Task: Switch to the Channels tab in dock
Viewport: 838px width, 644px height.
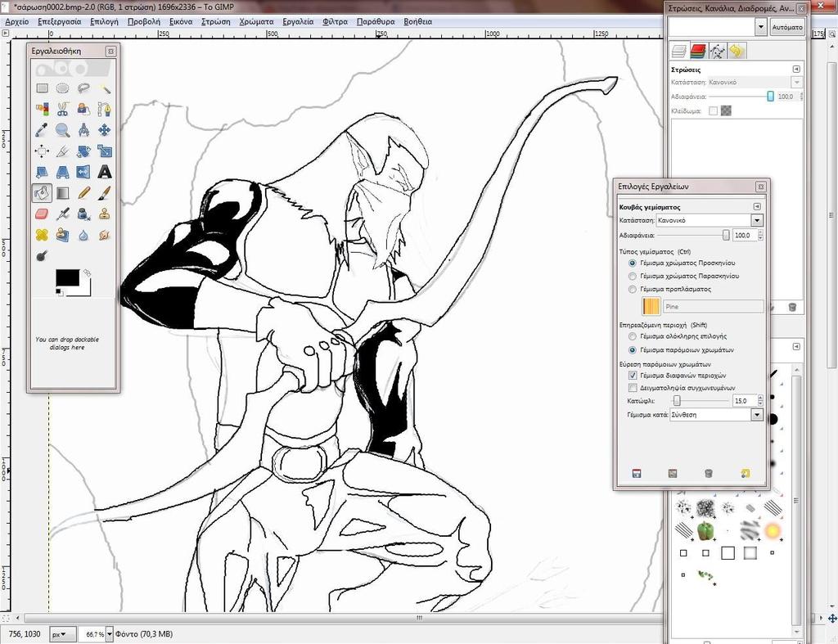Action: click(x=698, y=52)
